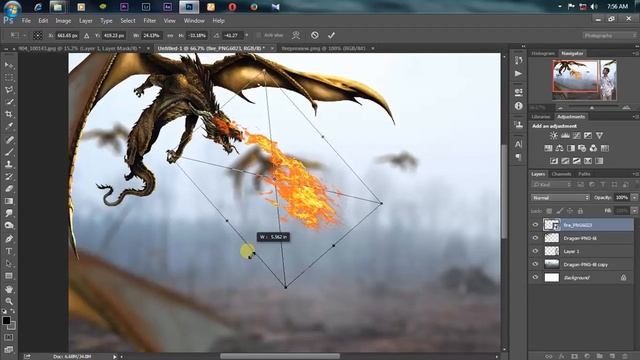The image size is (640, 360).
Task: Click the Navigator preview thumbnail
Action: tap(584, 80)
